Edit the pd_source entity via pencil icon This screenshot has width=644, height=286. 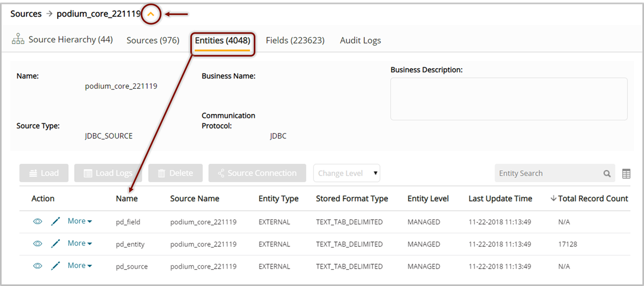pos(55,266)
